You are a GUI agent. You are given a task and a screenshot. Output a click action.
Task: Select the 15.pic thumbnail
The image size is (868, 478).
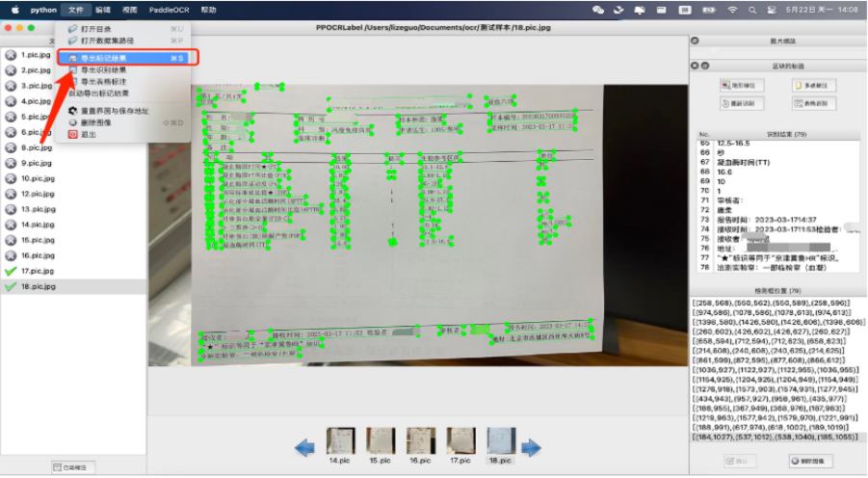(x=381, y=445)
